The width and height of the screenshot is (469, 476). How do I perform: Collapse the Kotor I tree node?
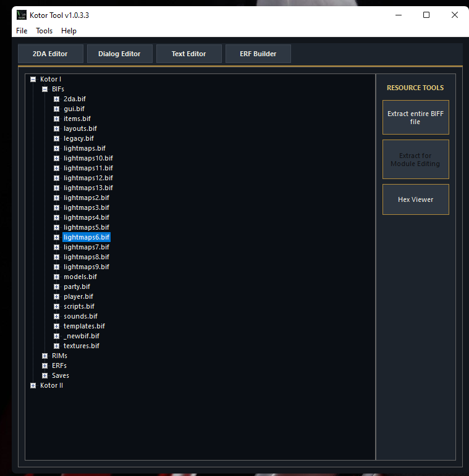pyautogui.click(x=33, y=79)
